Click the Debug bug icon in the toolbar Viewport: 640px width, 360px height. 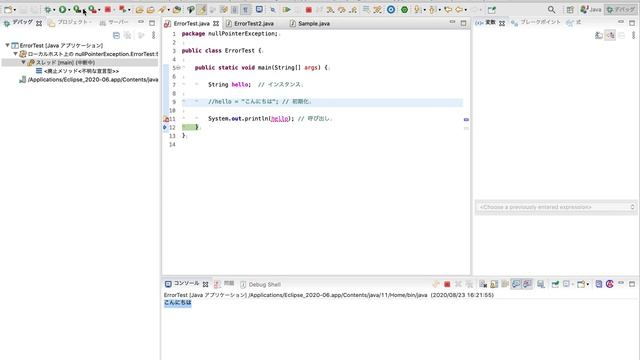coord(48,9)
